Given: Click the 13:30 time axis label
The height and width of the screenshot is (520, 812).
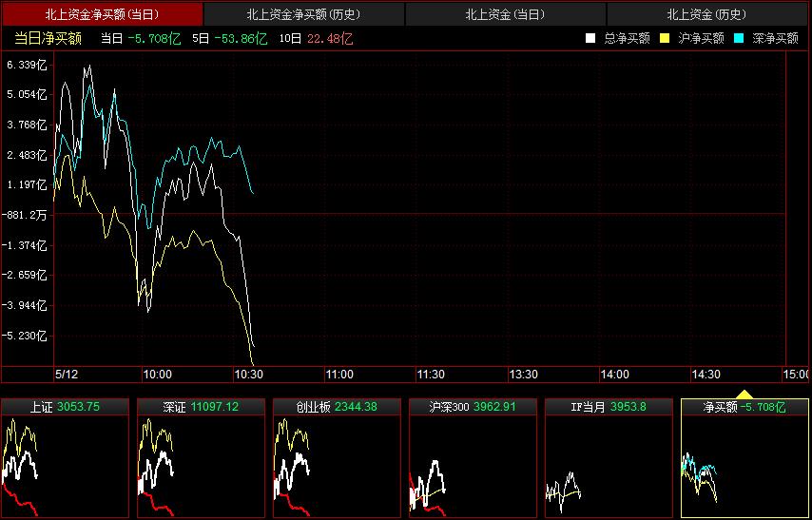Looking at the screenshot, I should click(522, 375).
